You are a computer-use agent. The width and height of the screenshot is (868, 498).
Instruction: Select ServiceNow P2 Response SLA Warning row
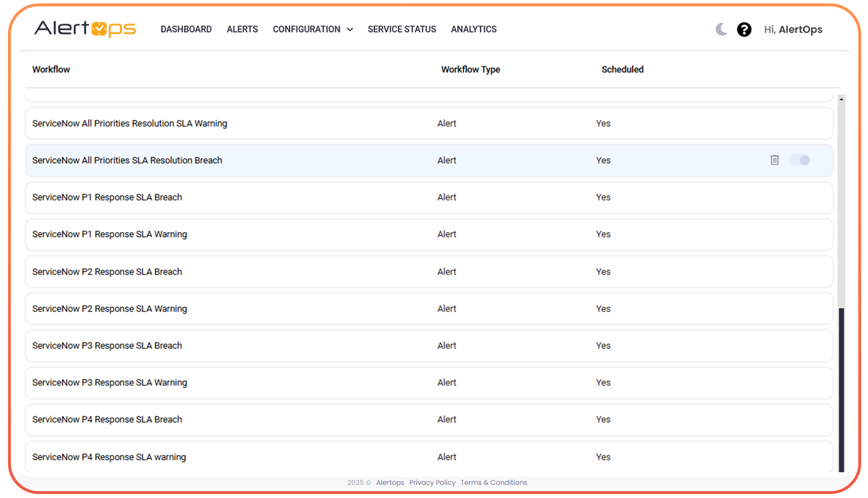109,309
